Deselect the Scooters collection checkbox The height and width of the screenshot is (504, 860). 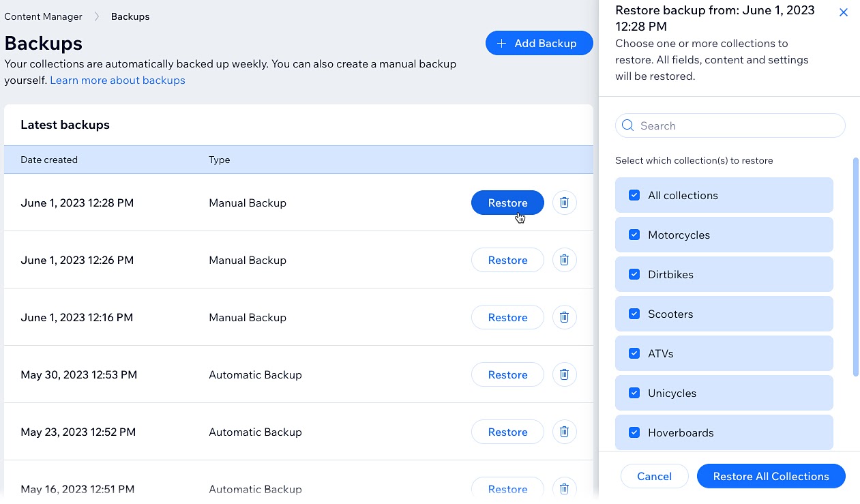pos(634,314)
